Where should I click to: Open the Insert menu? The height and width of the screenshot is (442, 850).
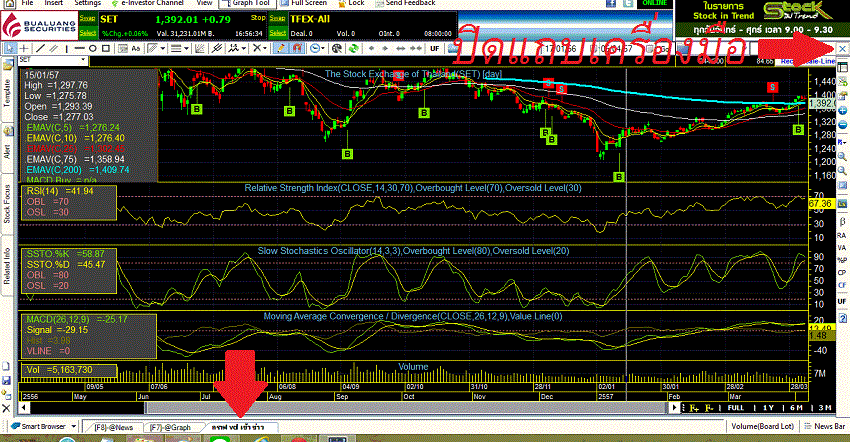point(53,3)
